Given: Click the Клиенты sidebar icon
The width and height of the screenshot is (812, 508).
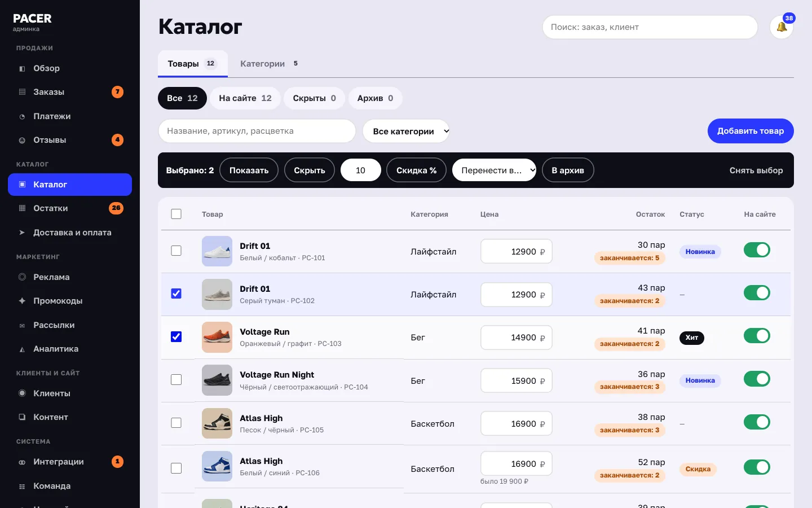Looking at the screenshot, I should tap(22, 393).
